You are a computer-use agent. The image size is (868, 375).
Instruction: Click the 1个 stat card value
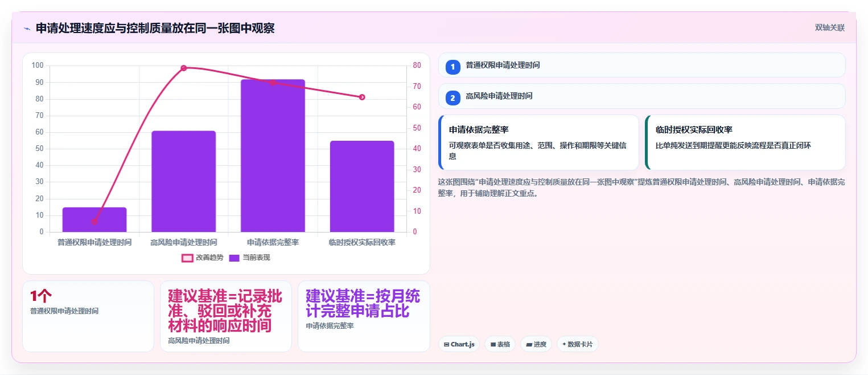(41, 296)
